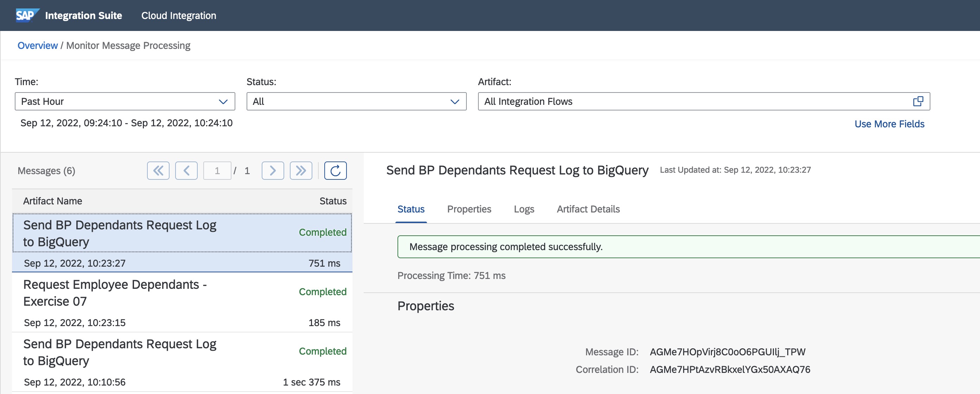Viewport: 980px width, 394px height.
Task: Click the Messages (6) label
Action: coord(46,171)
